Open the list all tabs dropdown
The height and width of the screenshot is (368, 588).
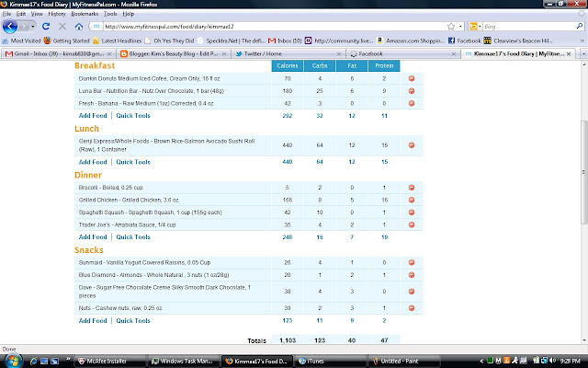coord(584,53)
